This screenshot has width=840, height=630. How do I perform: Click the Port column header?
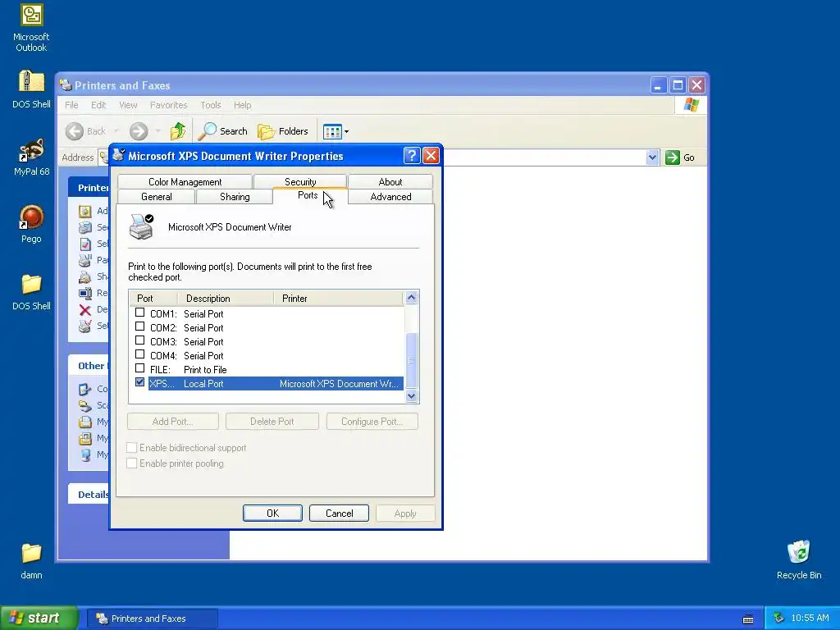click(x=153, y=299)
